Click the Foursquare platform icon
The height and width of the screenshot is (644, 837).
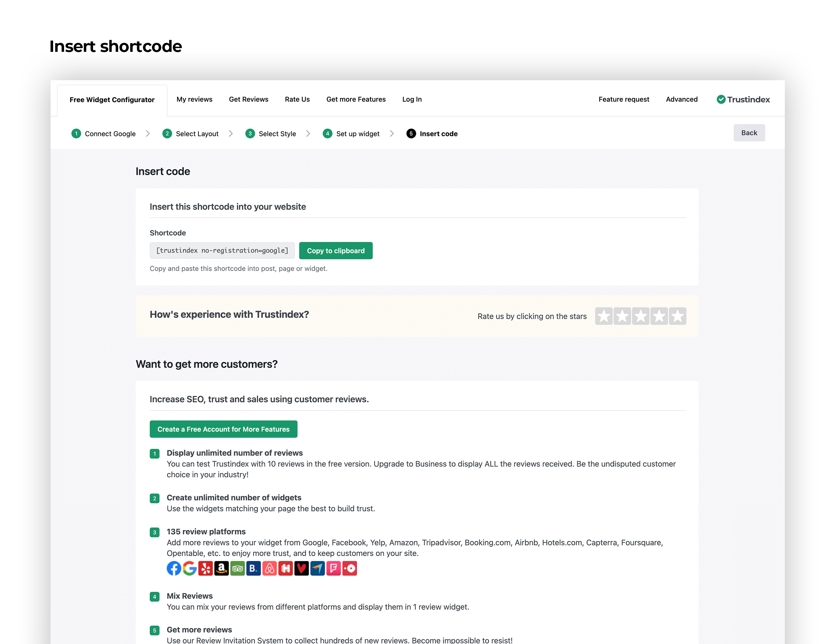(334, 568)
